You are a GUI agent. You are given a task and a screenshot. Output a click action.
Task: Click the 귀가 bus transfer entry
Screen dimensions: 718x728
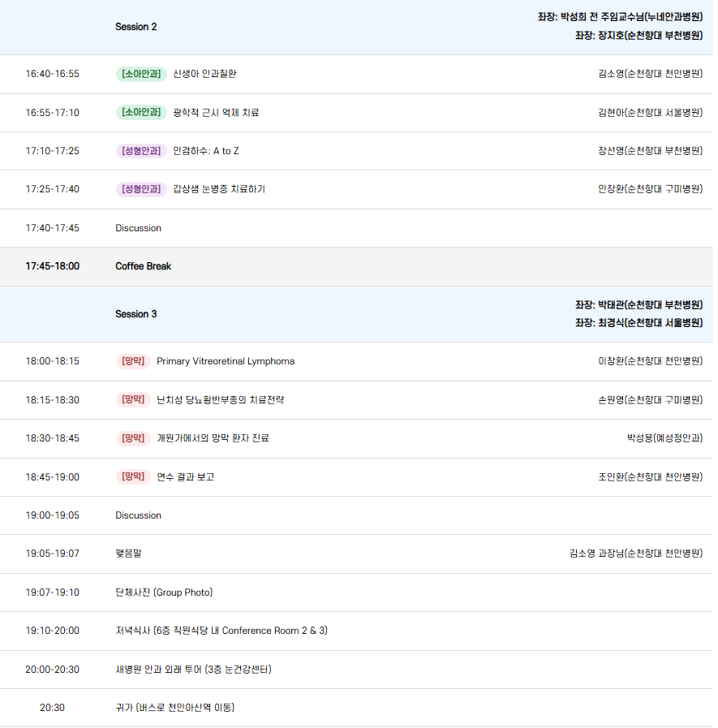[174, 708]
